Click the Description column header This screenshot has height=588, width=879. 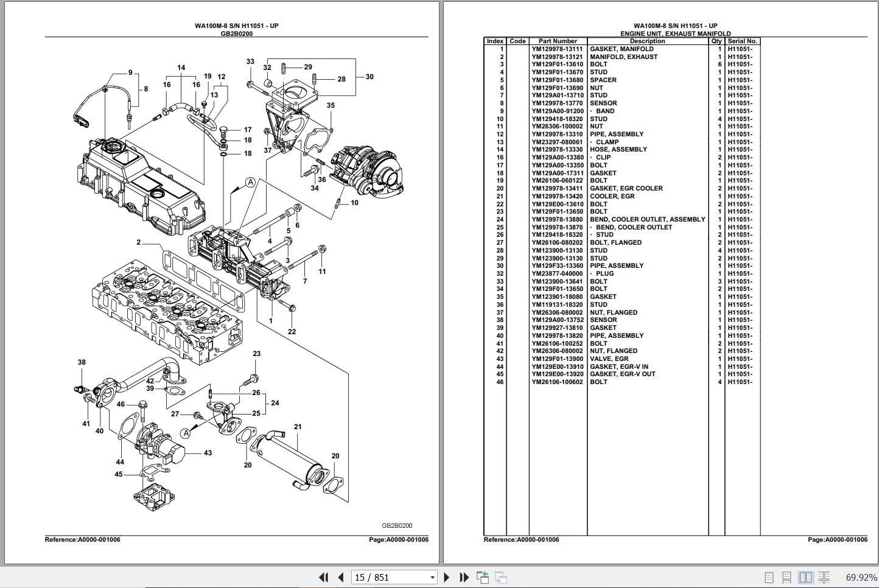coord(648,41)
